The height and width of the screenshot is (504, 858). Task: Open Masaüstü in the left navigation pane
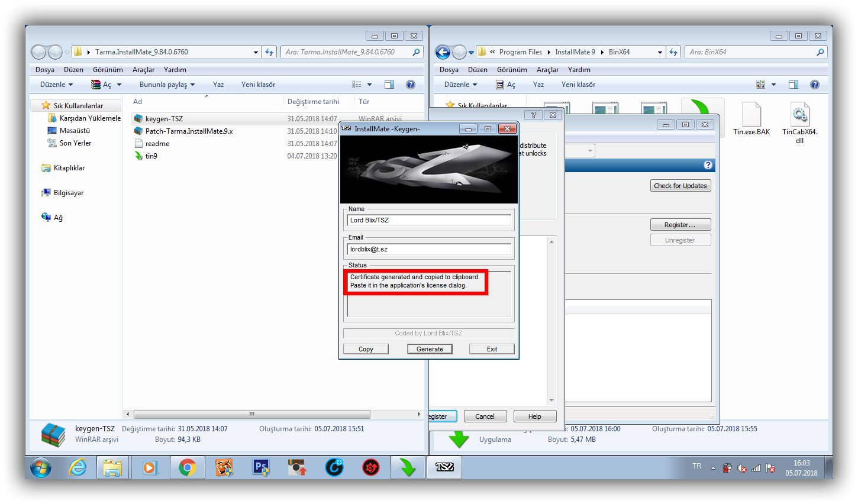[69, 131]
